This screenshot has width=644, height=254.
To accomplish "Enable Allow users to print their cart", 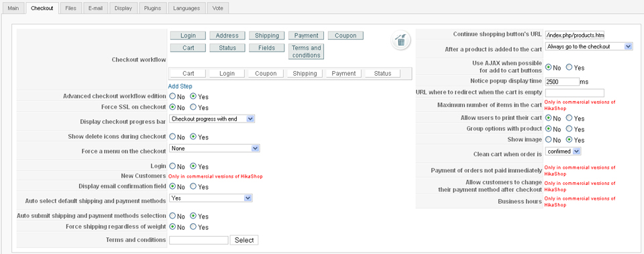I will tap(569, 118).
